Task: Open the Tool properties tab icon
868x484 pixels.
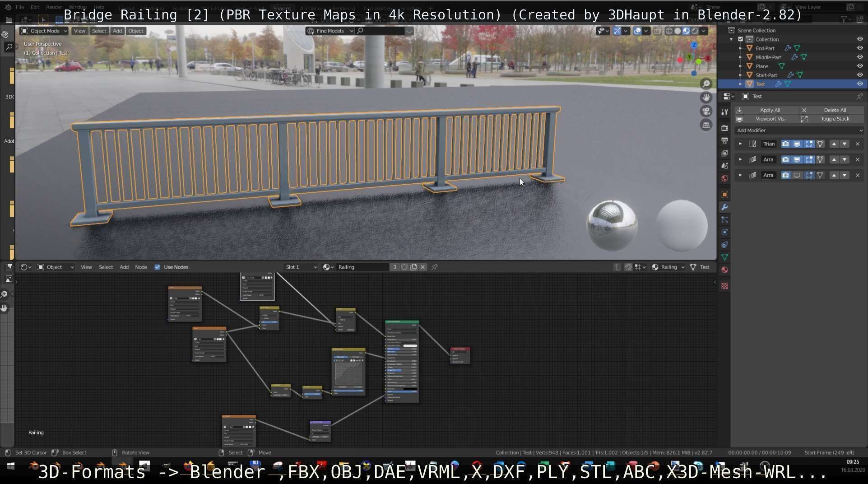Action: point(724,112)
